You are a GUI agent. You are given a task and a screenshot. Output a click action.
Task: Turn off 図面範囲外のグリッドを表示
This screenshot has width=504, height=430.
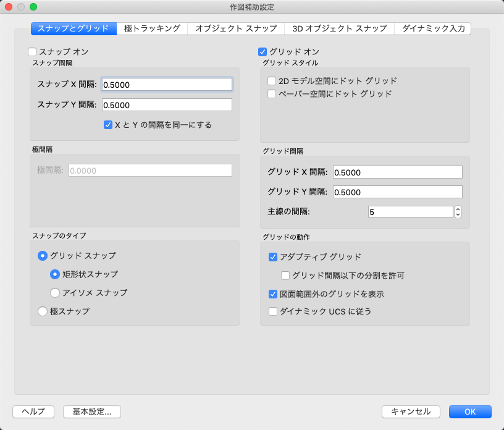click(x=273, y=294)
